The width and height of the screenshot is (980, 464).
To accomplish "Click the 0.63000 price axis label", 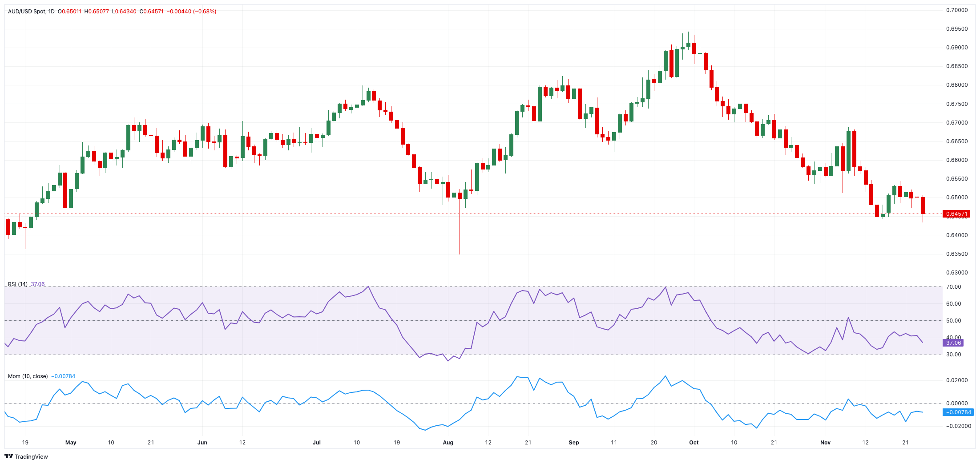I will (x=956, y=273).
